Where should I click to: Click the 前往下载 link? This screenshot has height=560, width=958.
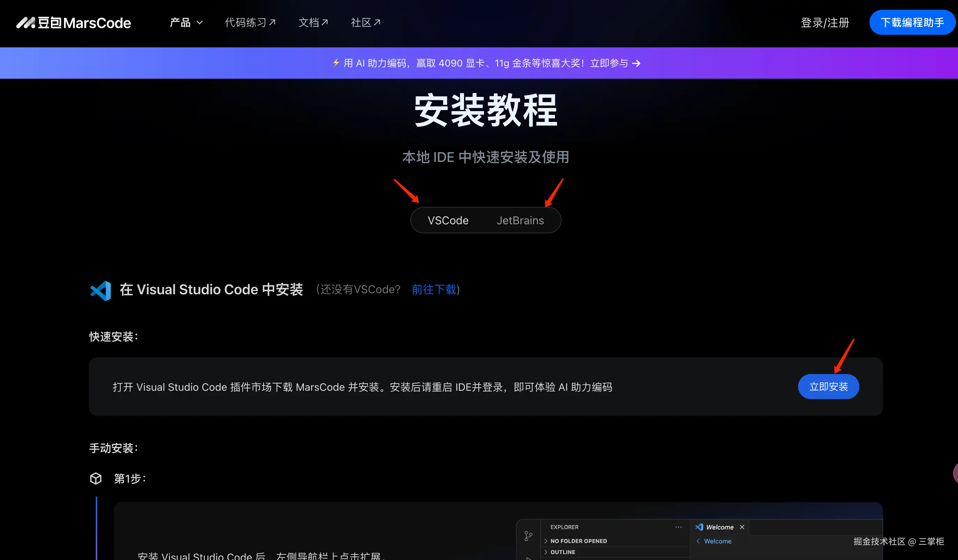point(434,290)
